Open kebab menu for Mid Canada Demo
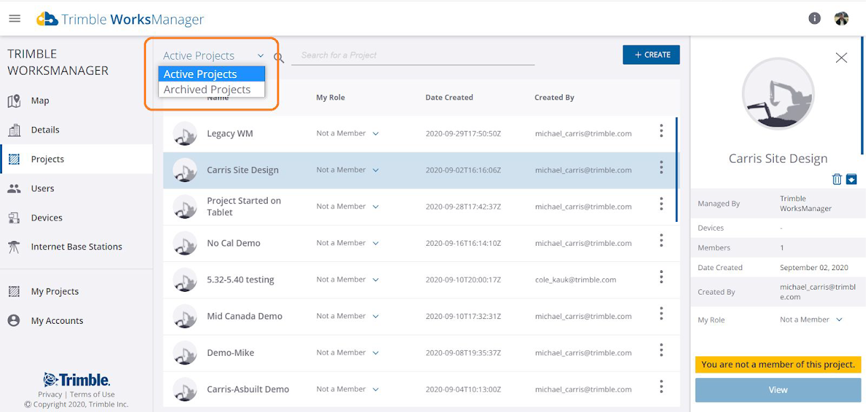This screenshot has height=412, width=868. pos(661,313)
